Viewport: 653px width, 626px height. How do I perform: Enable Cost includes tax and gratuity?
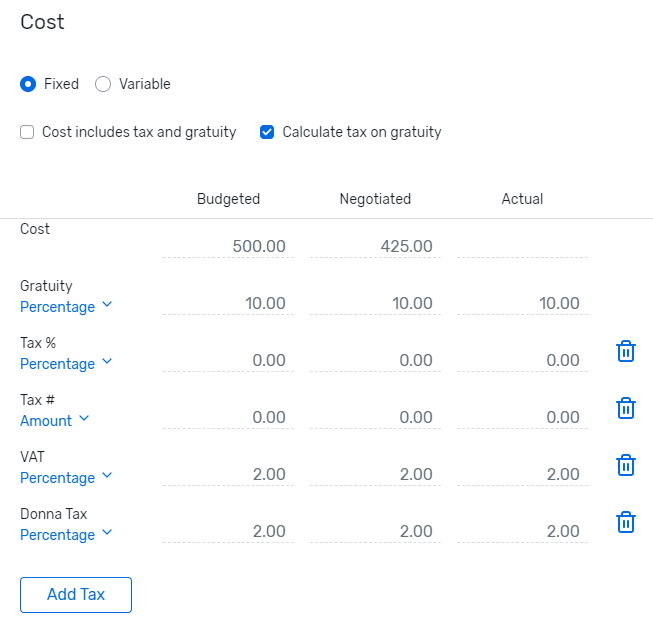pyautogui.click(x=28, y=132)
